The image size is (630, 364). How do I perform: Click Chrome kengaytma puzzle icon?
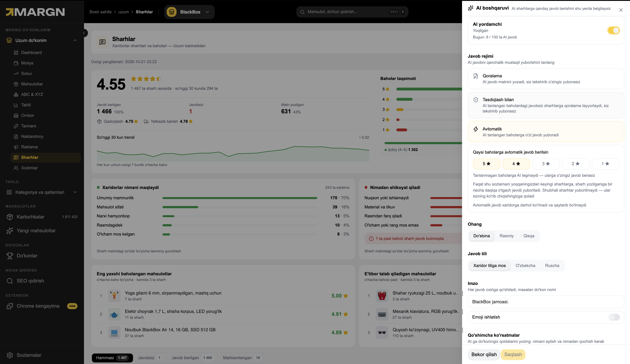click(x=10, y=306)
